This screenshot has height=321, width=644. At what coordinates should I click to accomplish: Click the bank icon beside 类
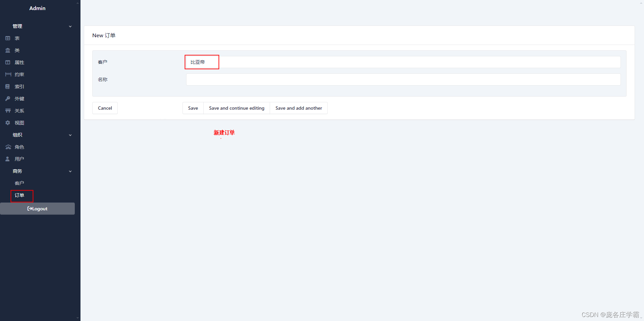pos(8,50)
